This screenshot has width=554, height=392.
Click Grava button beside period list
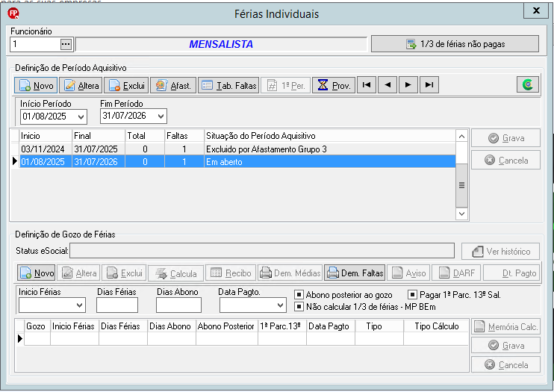(505, 138)
